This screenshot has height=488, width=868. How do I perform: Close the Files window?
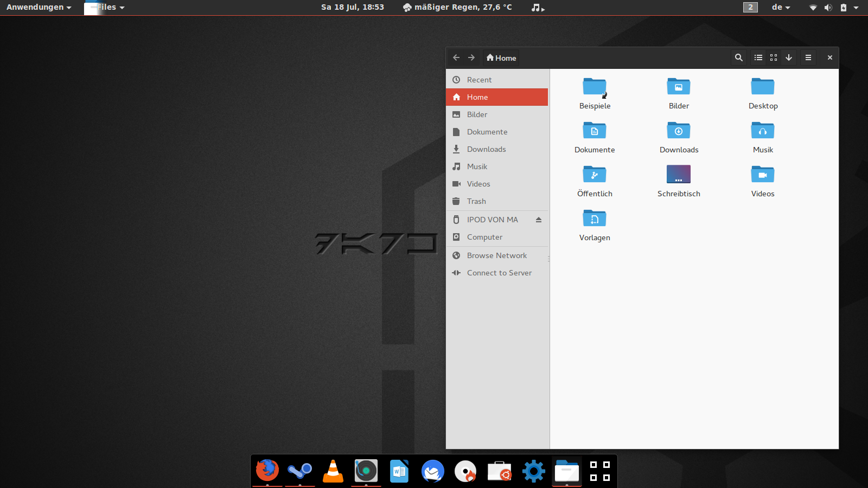[830, 57]
